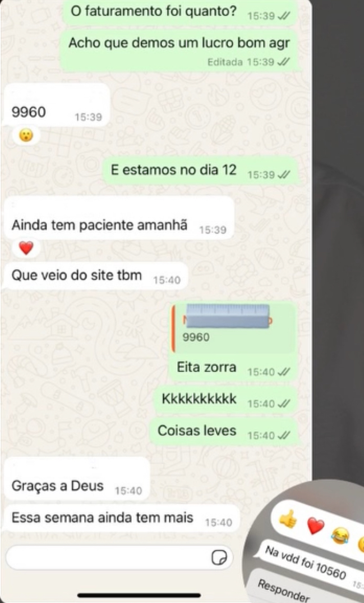
Task: Tap the red heart reaction under patient message
Action: (26, 248)
